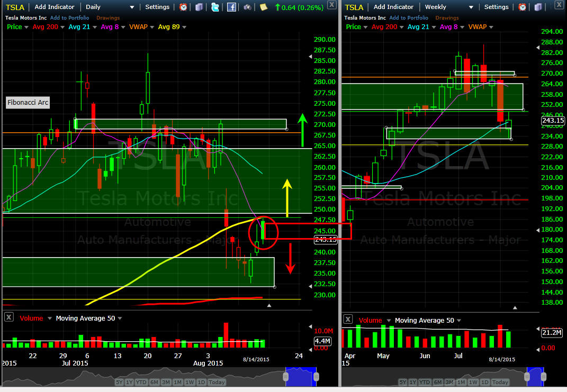Open alarm clock alert icon in Weekly chart
567x392 pixels.
point(522,7)
